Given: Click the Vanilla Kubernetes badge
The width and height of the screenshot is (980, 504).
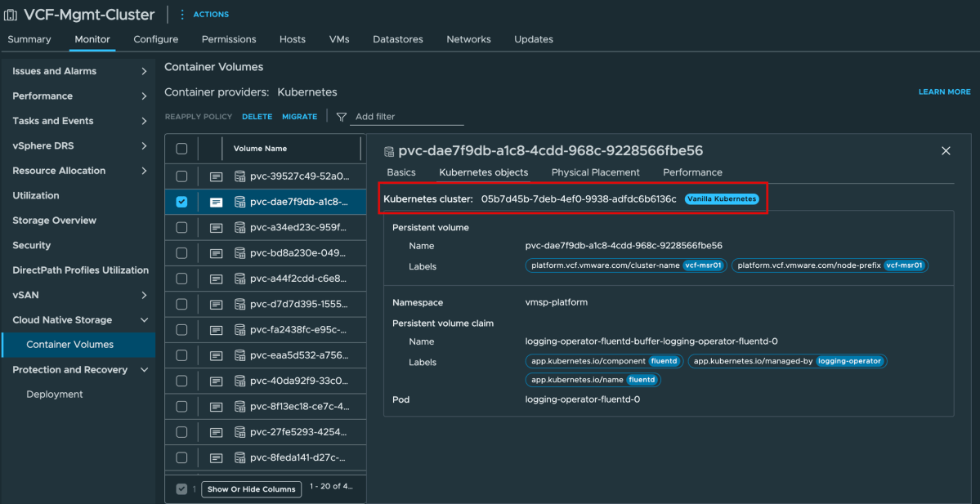Looking at the screenshot, I should pos(722,199).
